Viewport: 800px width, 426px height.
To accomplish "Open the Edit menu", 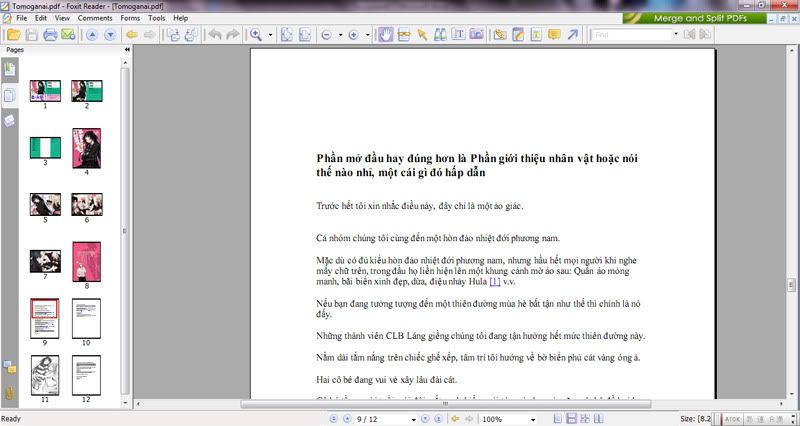I will tap(41, 18).
